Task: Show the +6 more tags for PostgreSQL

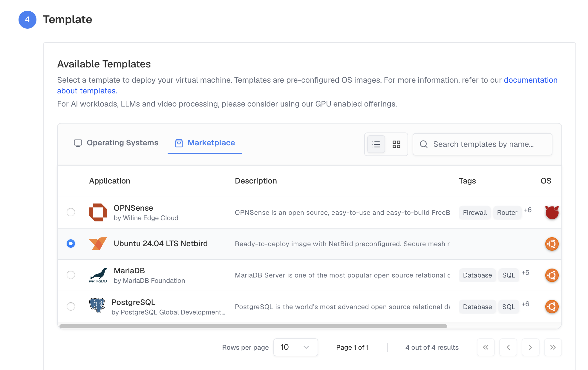Action: 525,304
